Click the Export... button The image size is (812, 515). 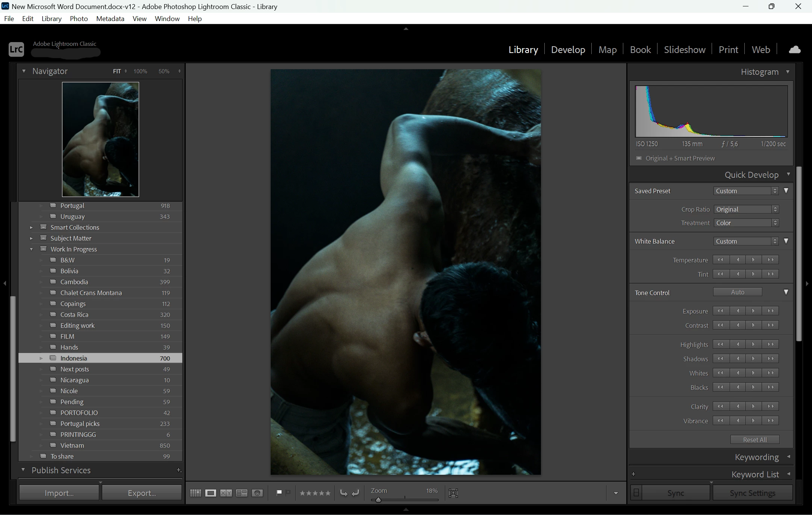tap(142, 493)
